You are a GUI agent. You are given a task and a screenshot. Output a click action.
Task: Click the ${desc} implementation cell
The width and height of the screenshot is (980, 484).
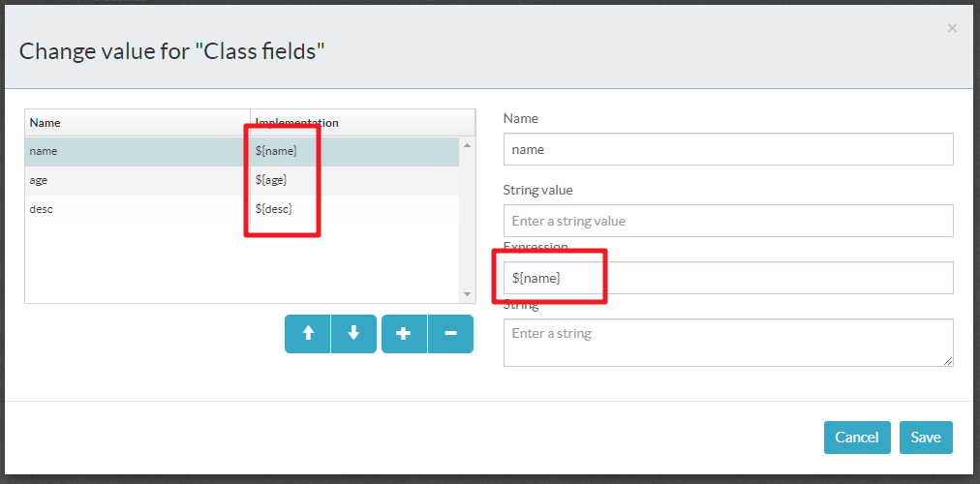point(273,209)
